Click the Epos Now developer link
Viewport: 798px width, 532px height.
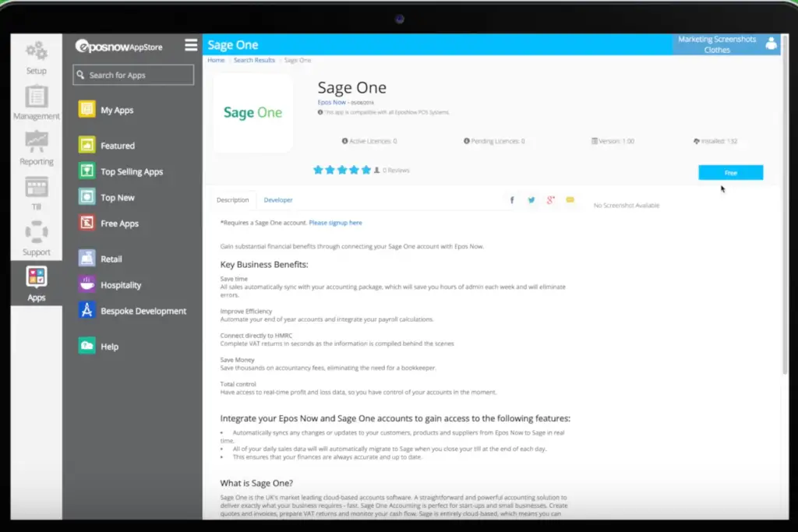click(331, 102)
